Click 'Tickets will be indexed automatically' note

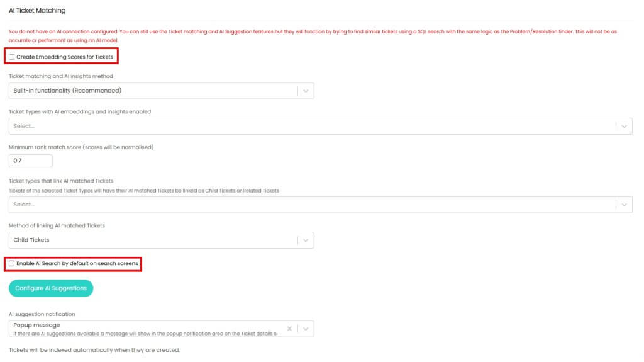tap(94, 350)
